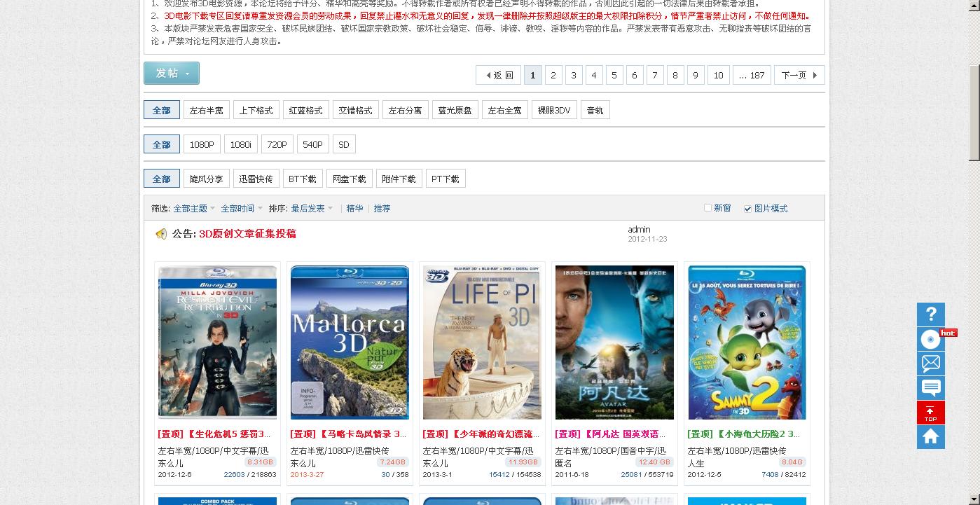Open the hot disc sidebar icon
The width and height of the screenshot is (980, 505).
[930, 339]
